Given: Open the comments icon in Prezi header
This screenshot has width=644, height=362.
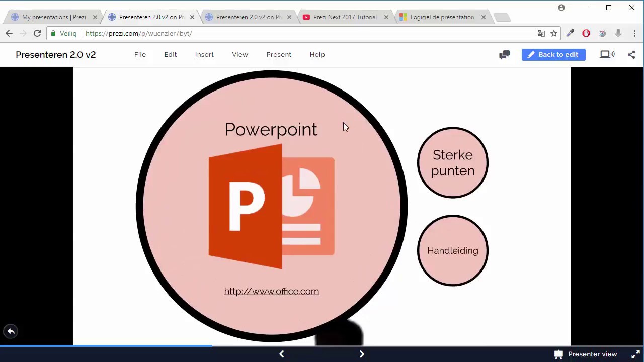Looking at the screenshot, I should [x=504, y=55].
